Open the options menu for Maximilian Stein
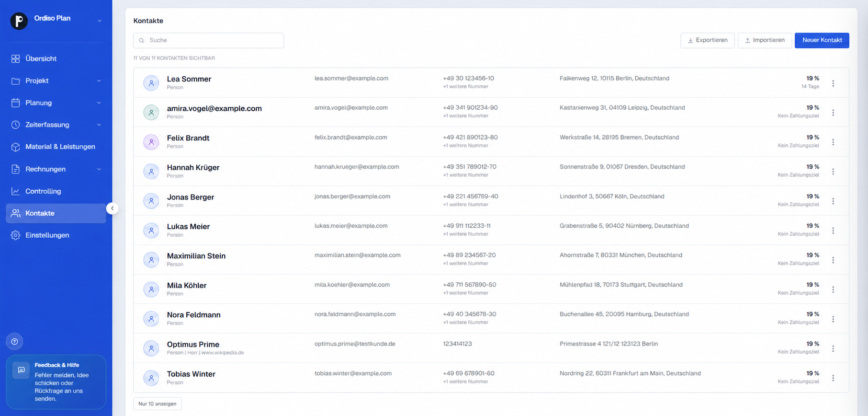Viewport: 868px width, 416px height. (x=833, y=260)
